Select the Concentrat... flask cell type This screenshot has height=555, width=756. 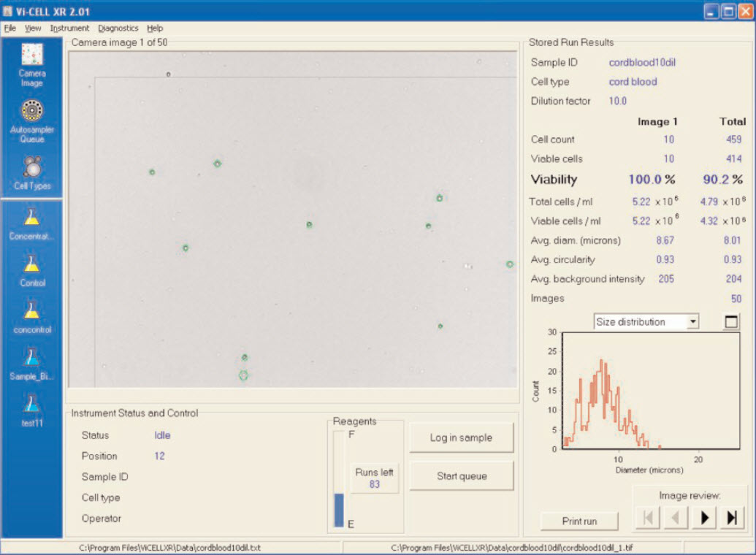tap(32, 223)
